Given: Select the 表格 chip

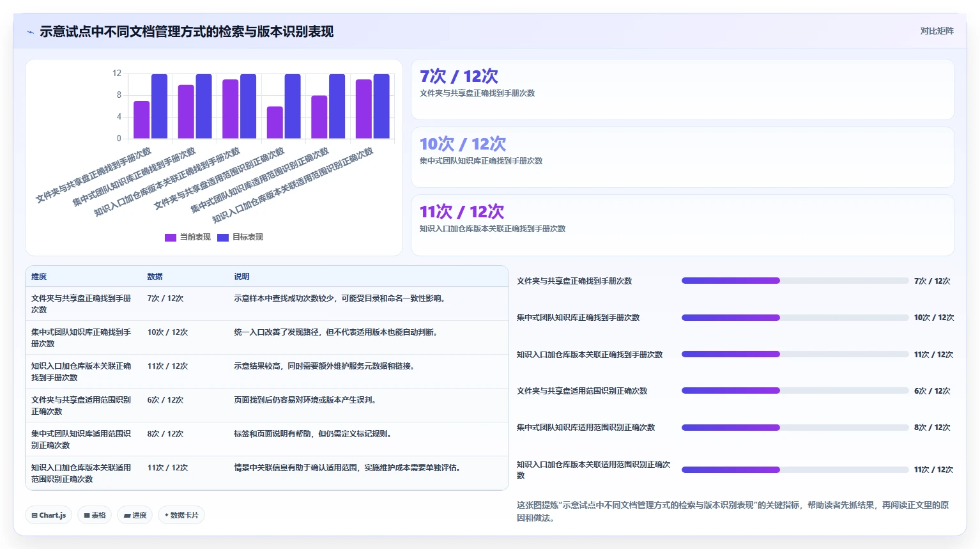Looking at the screenshot, I should [x=95, y=515].
